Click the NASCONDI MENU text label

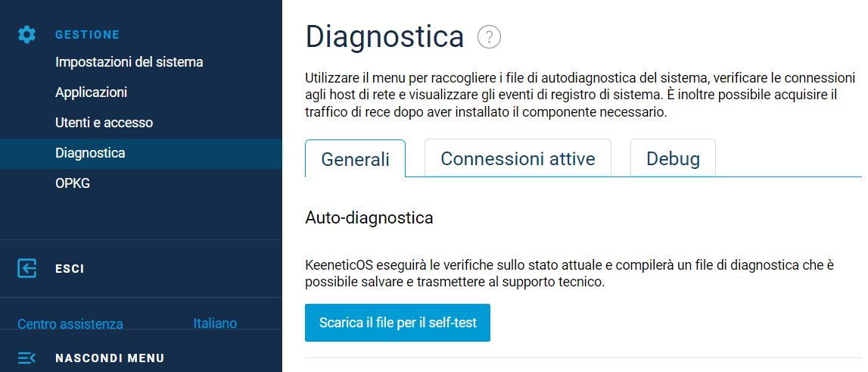[x=110, y=358]
